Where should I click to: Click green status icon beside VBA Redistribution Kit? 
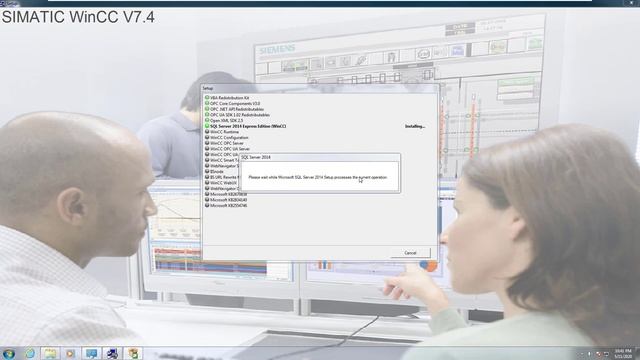coord(207,98)
